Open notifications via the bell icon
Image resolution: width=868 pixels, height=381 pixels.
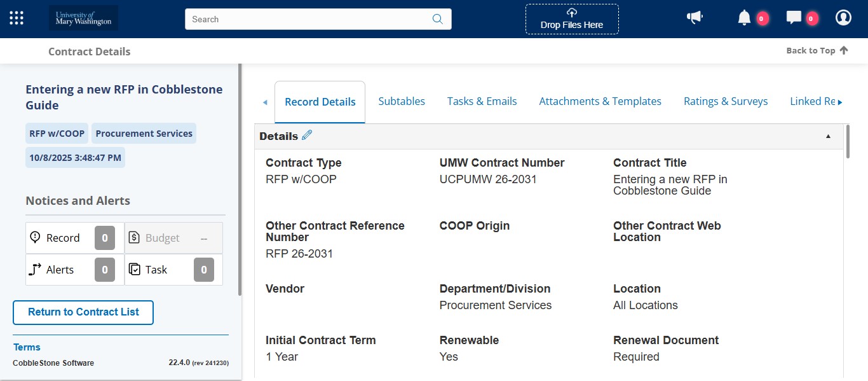coord(744,17)
